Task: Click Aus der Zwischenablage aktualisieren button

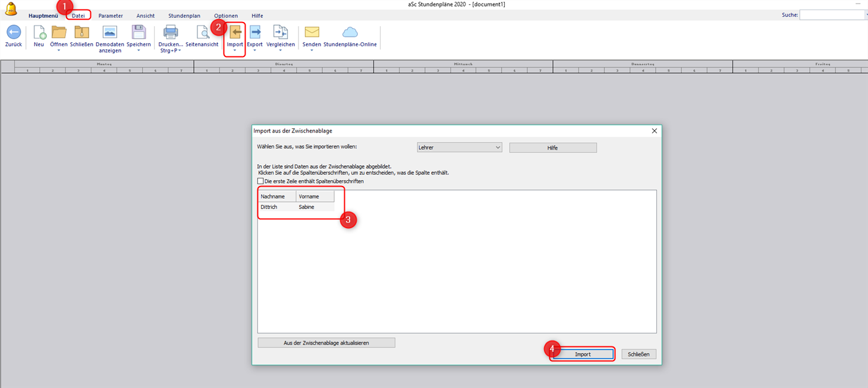Action: (x=326, y=343)
